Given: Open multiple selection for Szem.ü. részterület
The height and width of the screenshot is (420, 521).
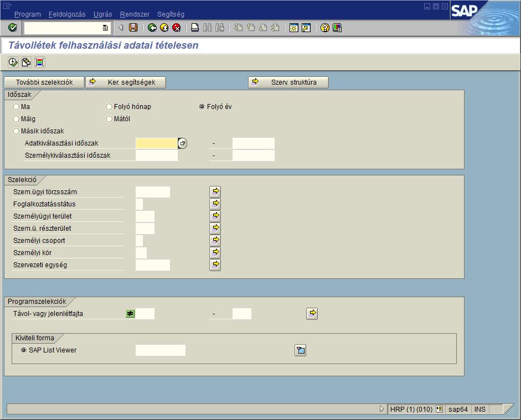Looking at the screenshot, I should [x=215, y=228].
